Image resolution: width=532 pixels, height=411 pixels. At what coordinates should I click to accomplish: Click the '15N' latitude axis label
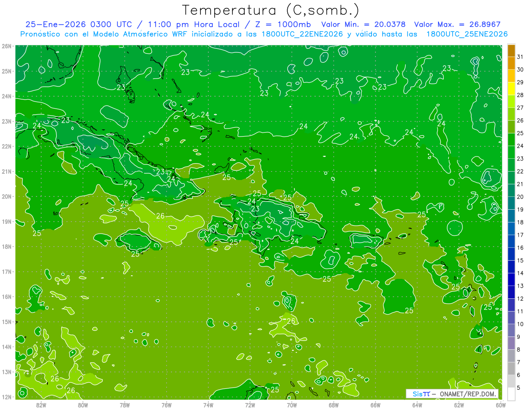click(6, 322)
